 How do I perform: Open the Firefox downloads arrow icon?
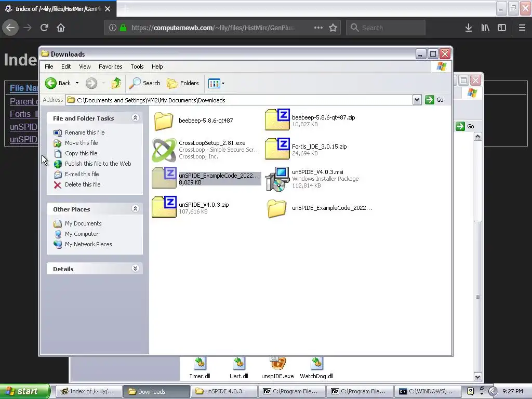point(469,28)
